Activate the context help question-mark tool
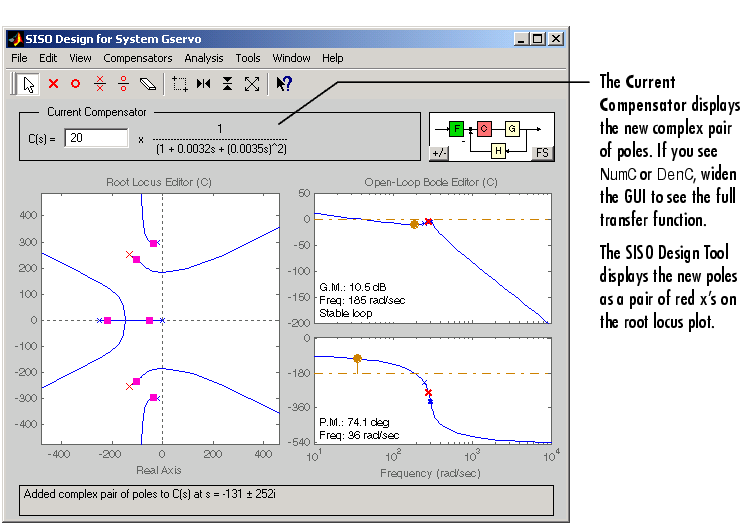 284,84
